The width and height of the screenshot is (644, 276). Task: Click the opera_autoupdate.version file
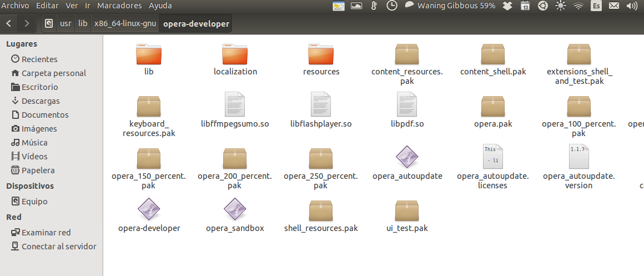coord(578,157)
